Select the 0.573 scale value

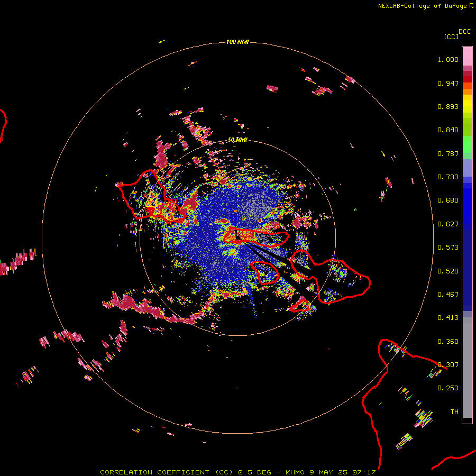pos(448,248)
